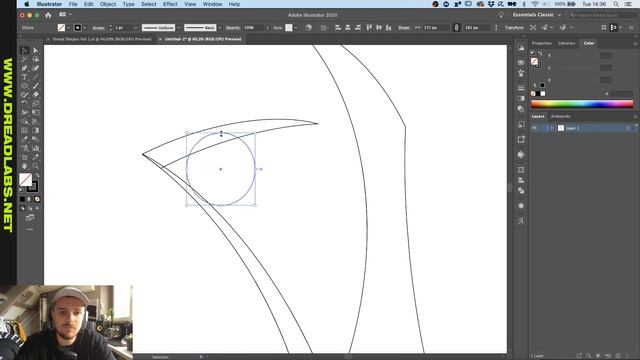Switch to the Properties tab

pyautogui.click(x=542, y=43)
